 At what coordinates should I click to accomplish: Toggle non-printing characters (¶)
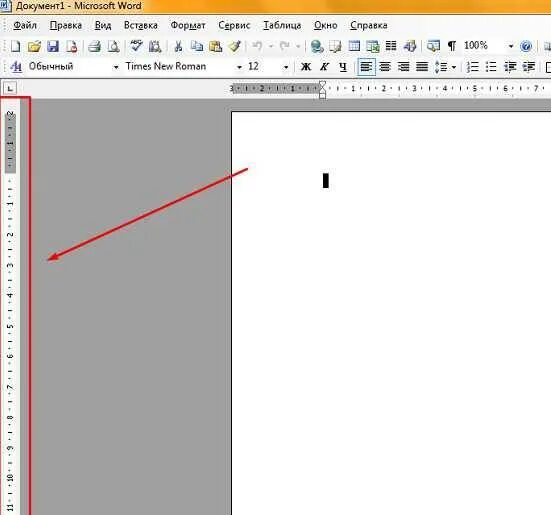pyautogui.click(x=452, y=46)
